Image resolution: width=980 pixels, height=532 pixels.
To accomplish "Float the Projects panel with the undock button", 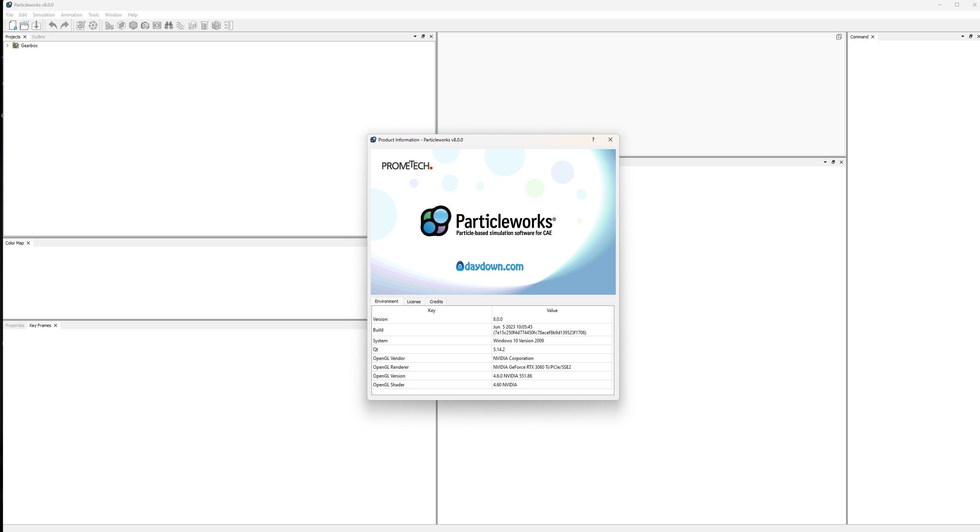I will pyautogui.click(x=423, y=36).
